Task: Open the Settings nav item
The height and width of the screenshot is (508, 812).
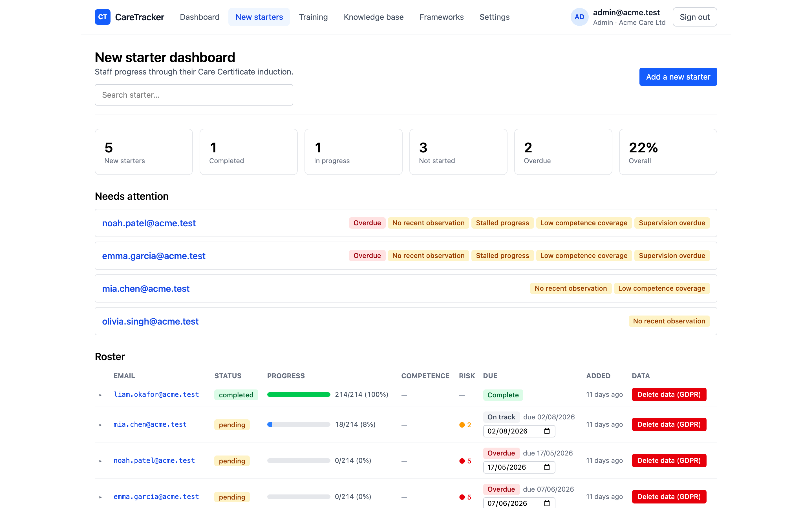Action: [494, 17]
